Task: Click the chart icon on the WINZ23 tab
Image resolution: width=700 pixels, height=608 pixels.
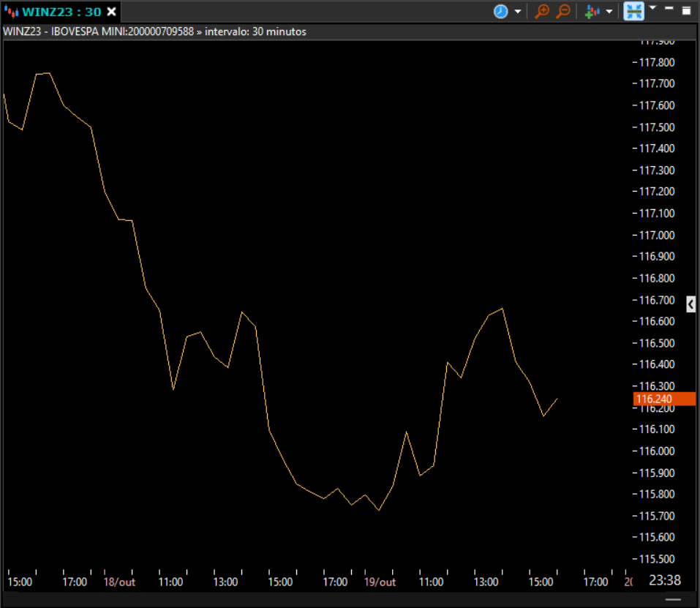Action: pyautogui.click(x=12, y=12)
